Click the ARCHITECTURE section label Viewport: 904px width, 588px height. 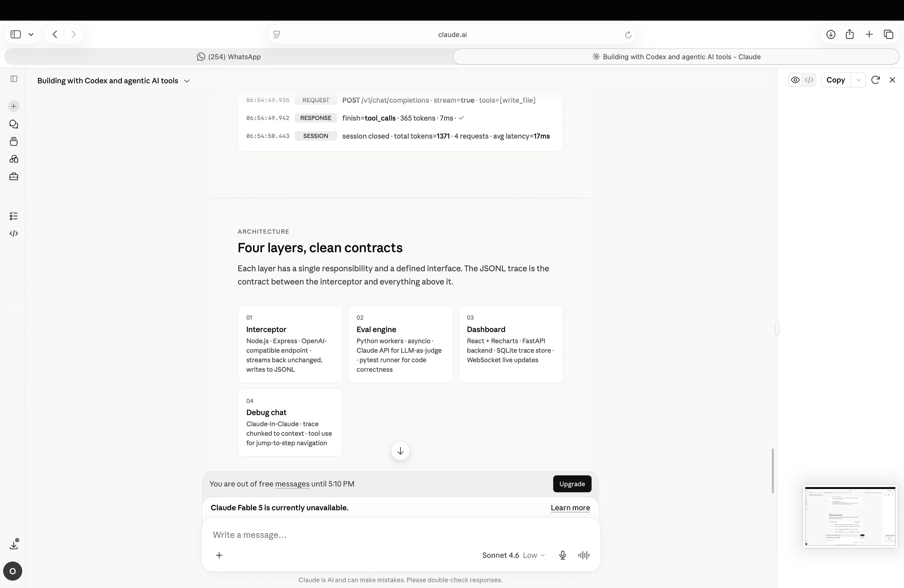point(263,232)
